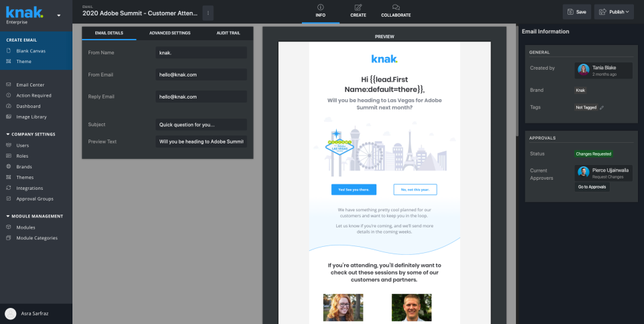The height and width of the screenshot is (324, 644).
Task: Click the Collaborate chat bubbles icon
Action: (x=396, y=7)
